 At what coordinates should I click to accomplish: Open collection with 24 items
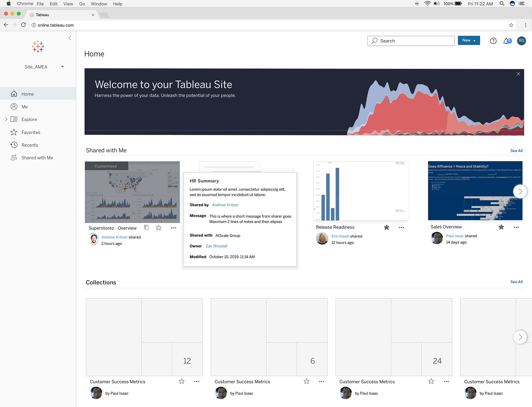pyautogui.click(x=394, y=337)
